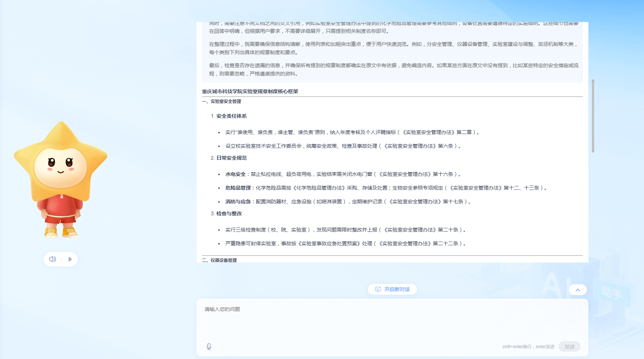The height and width of the screenshot is (359, 644).
Task: Click the bold 危险品管理 bullet label
Action: click(238, 188)
